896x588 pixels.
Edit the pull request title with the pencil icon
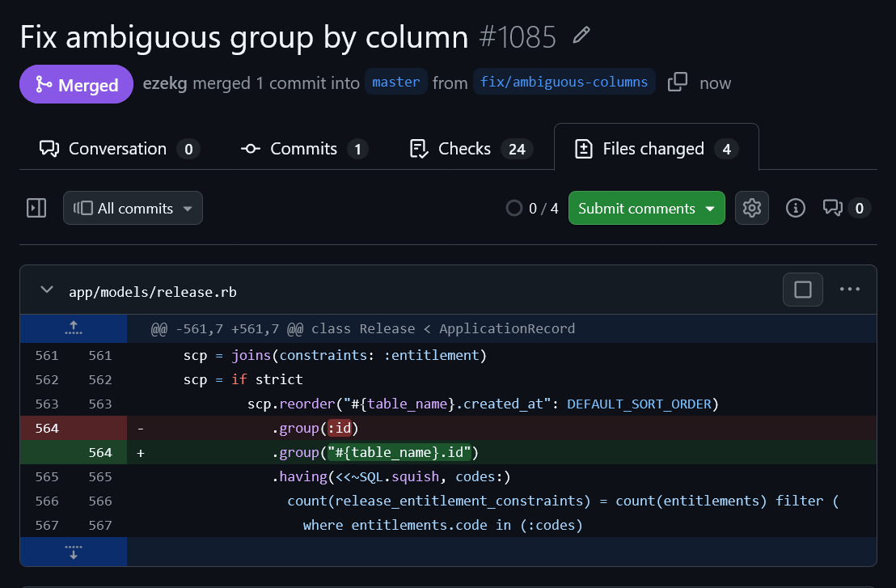581,36
